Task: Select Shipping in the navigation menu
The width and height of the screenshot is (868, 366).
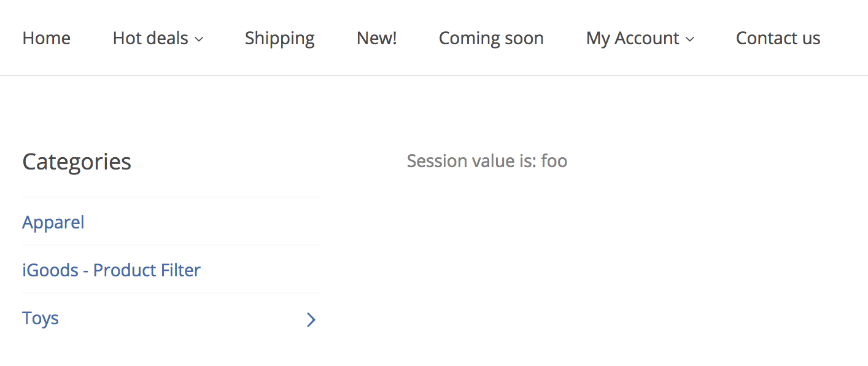Action: (x=279, y=37)
